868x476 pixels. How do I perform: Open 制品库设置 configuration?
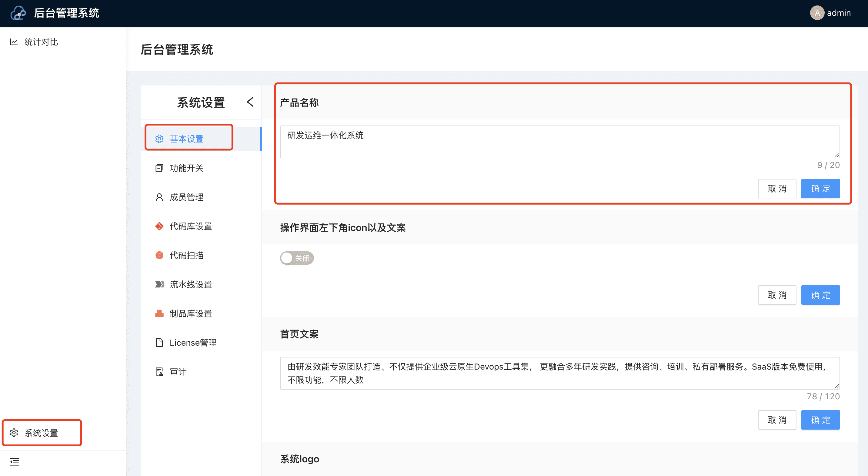pyautogui.click(x=190, y=313)
